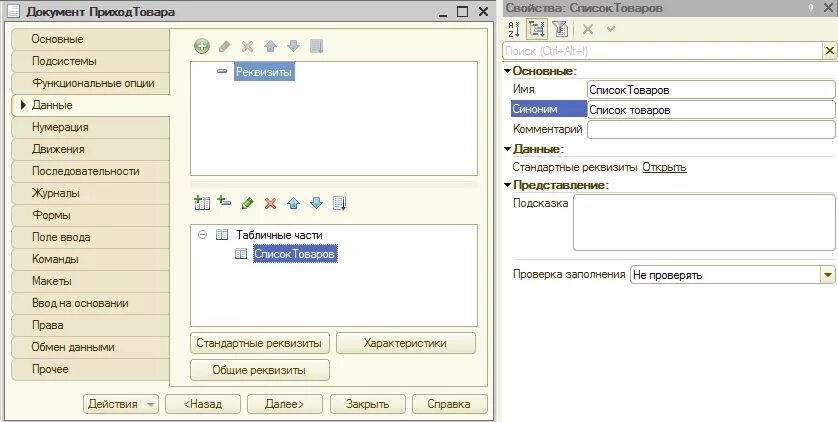
Task: Proceed with Далее> button
Action: point(285,404)
